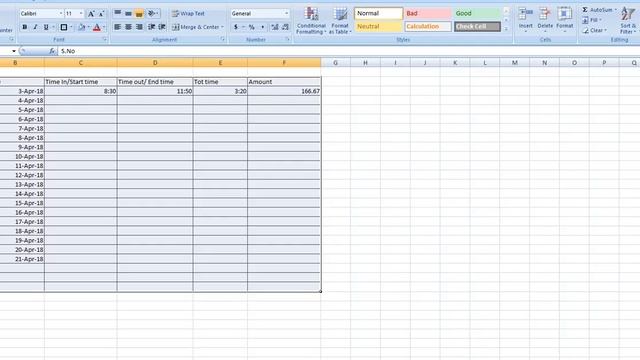Click Merge & Center button
Image resolution: width=640 pixels, height=360 pixels.
coord(195,27)
